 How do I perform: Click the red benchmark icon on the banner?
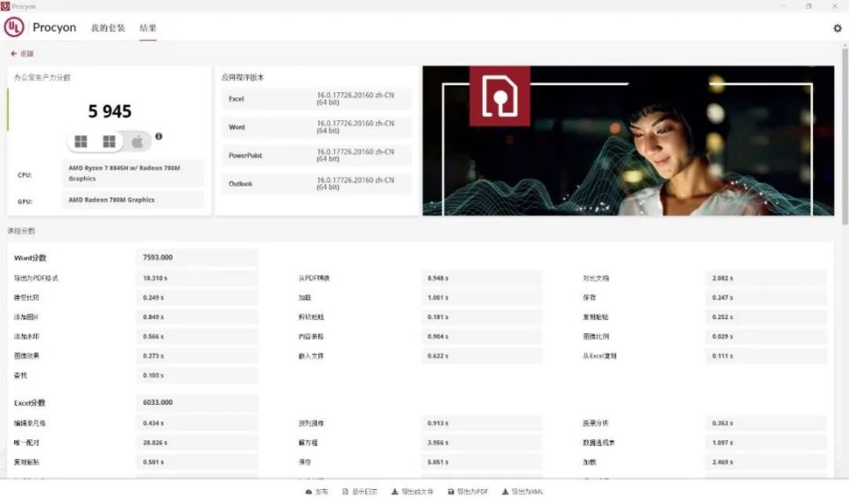click(500, 96)
